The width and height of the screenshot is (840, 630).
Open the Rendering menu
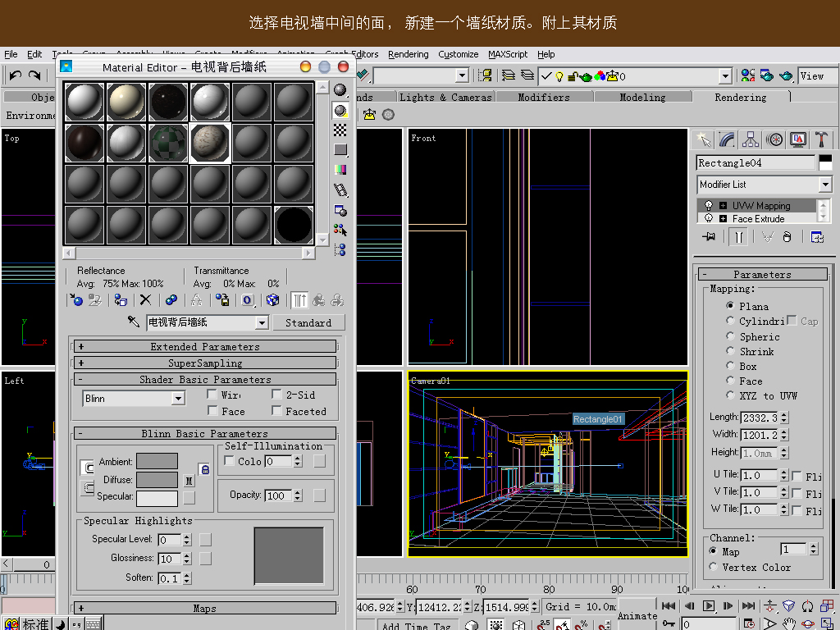pos(409,54)
